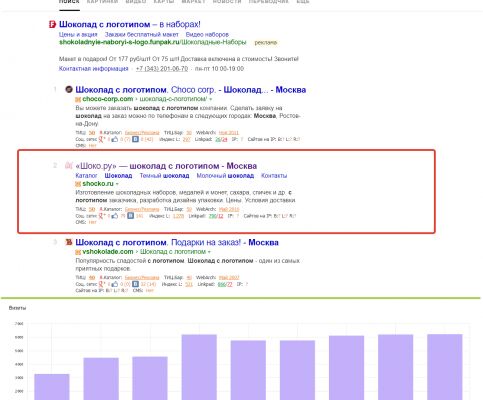Viewport: 483px width, 400px height.
Task: Switch to the КАРТИНКИ tab
Action: (x=102, y=2)
